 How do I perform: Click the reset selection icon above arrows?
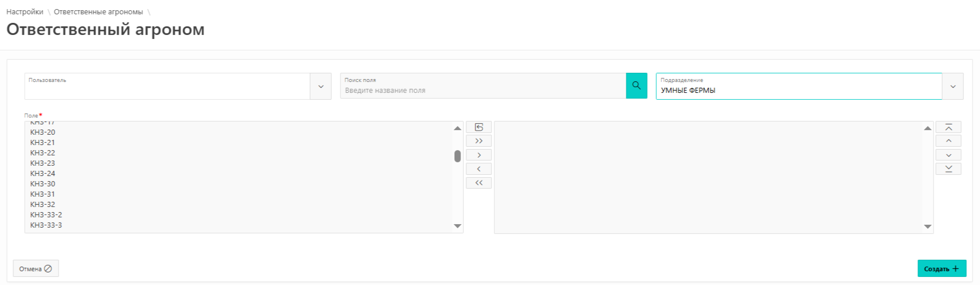[479, 127]
